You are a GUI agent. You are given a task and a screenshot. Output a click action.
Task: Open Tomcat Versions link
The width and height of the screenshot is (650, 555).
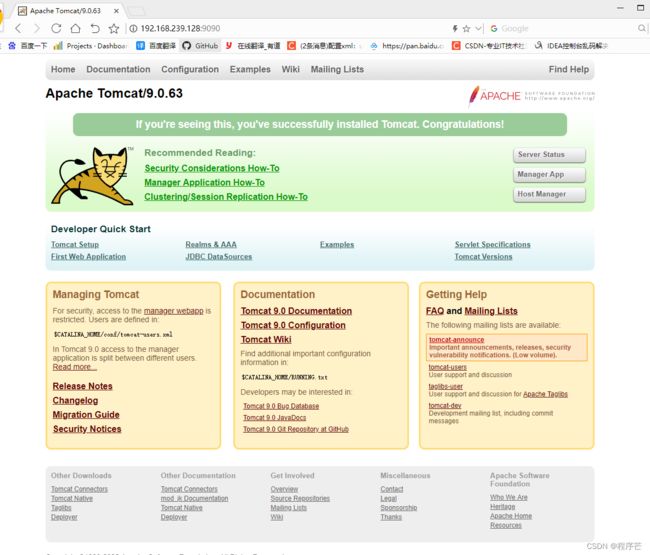(x=483, y=257)
